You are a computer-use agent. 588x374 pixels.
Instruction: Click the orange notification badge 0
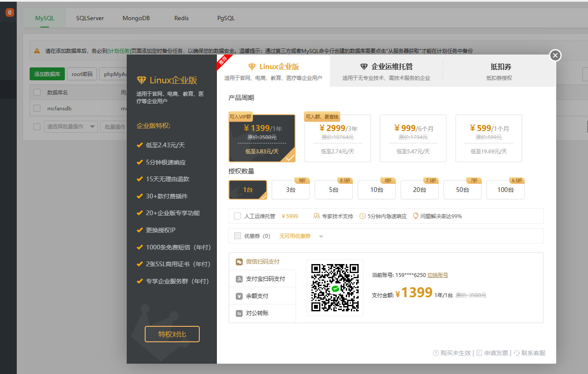pos(10,12)
